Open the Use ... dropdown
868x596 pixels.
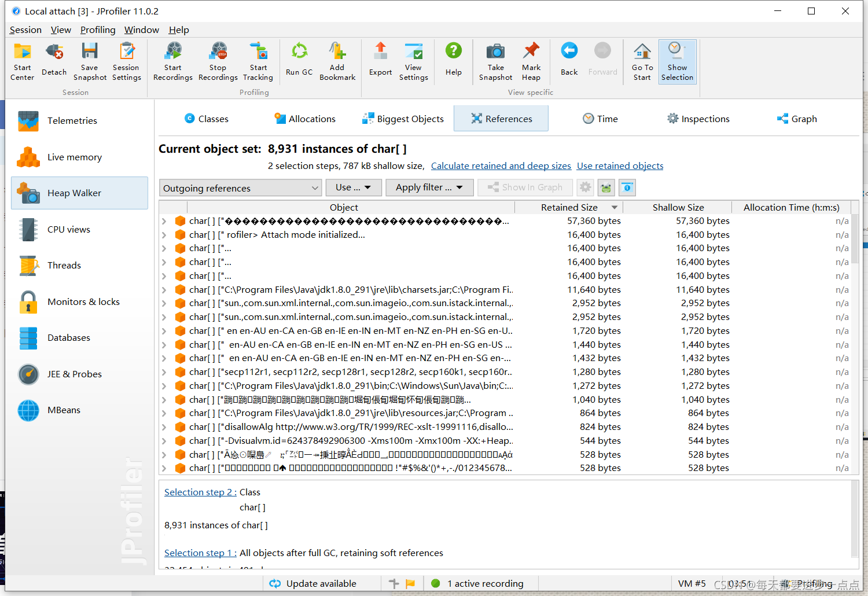[x=353, y=187]
